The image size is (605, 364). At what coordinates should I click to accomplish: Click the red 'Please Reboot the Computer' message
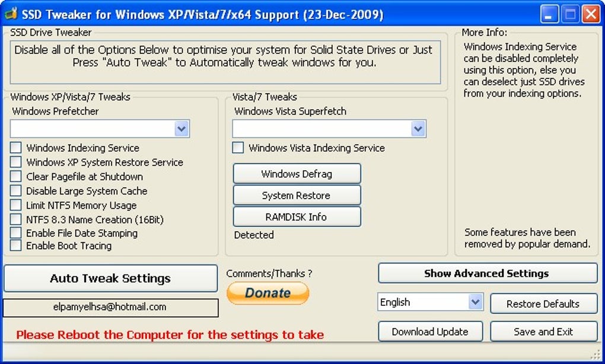(x=170, y=335)
